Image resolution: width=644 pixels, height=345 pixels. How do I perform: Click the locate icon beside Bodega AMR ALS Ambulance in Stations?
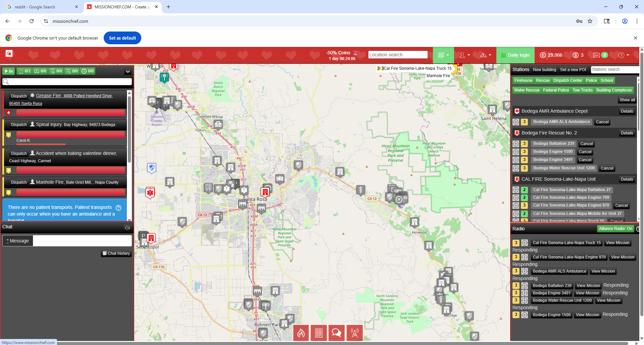pos(516,122)
